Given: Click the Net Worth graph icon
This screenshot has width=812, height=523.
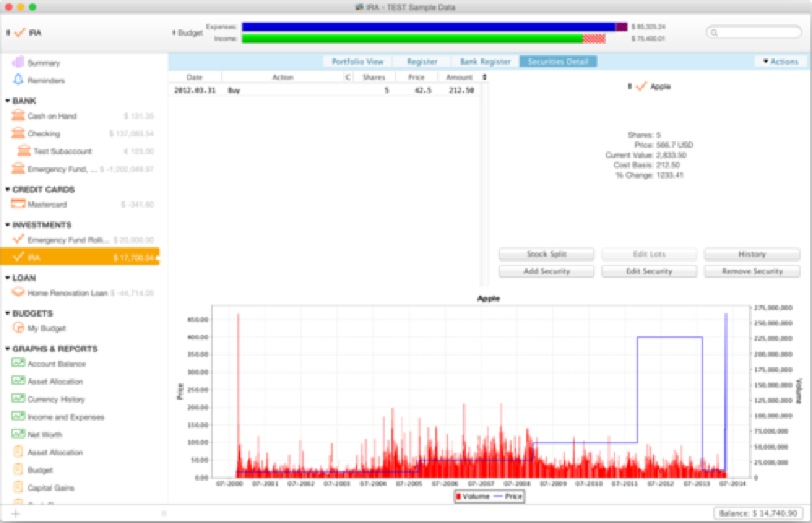Looking at the screenshot, I should pos(18,434).
